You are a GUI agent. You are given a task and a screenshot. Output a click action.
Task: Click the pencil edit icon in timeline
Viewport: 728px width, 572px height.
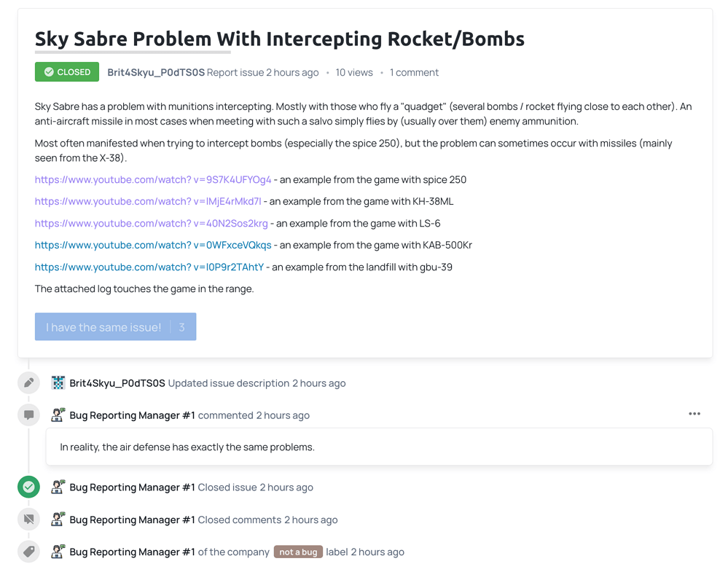(28, 383)
